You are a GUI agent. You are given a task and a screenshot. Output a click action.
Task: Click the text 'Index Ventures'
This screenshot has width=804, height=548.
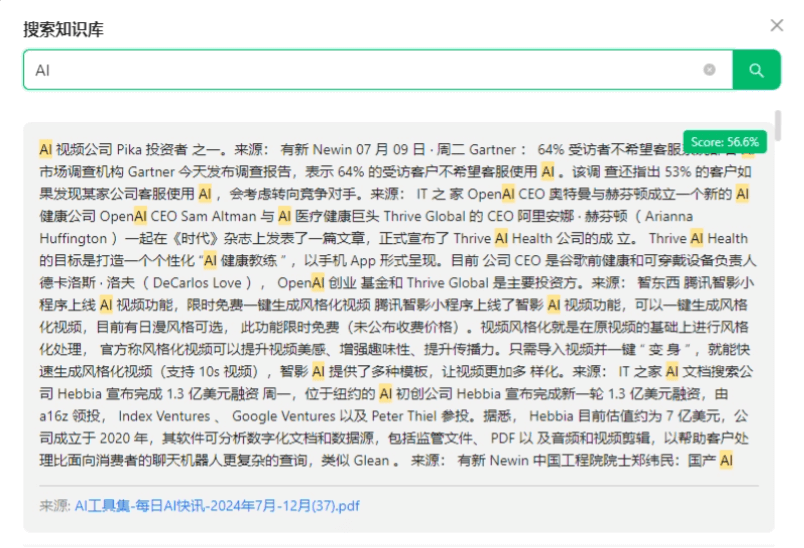coord(164,416)
